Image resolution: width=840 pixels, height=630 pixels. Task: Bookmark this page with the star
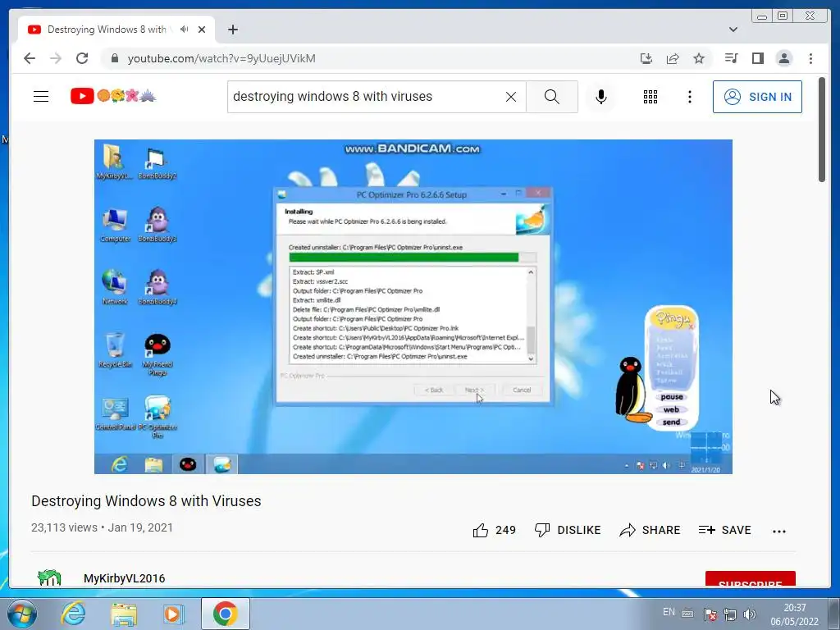coord(699,58)
